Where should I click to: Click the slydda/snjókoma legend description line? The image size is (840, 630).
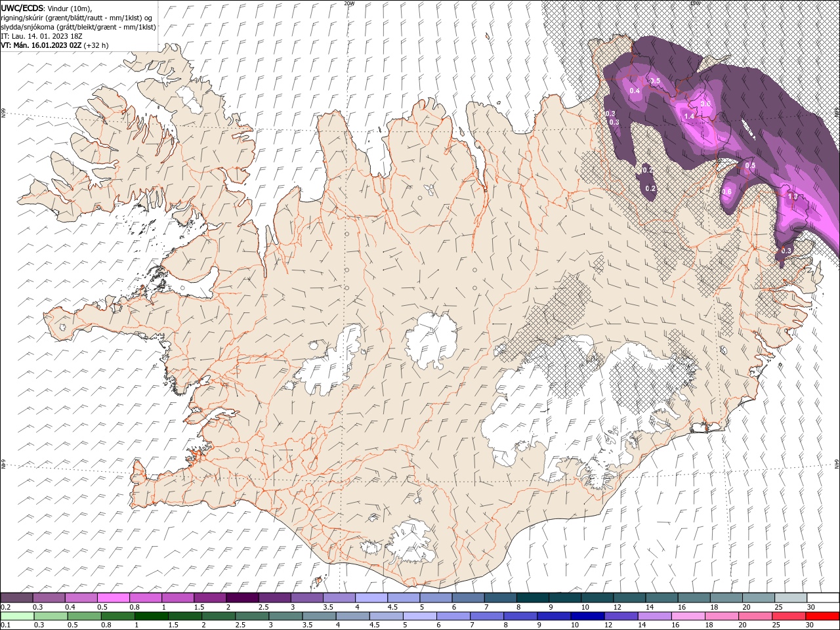pos(78,27)
